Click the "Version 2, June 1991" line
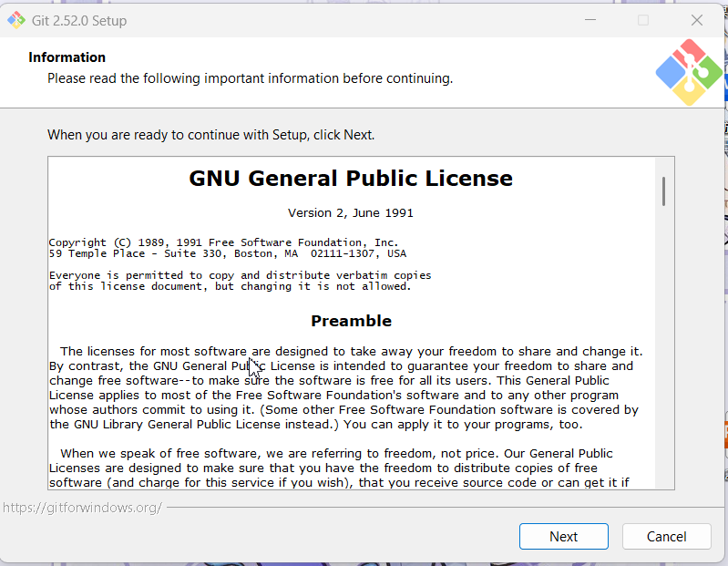The height and width of the screenshot is (566, 728). pos(351,213)
